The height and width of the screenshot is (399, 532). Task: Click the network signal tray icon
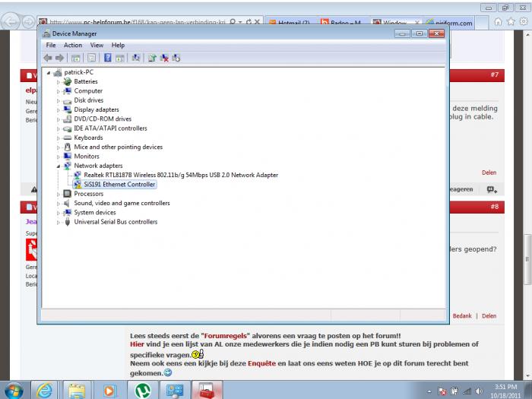467,391
